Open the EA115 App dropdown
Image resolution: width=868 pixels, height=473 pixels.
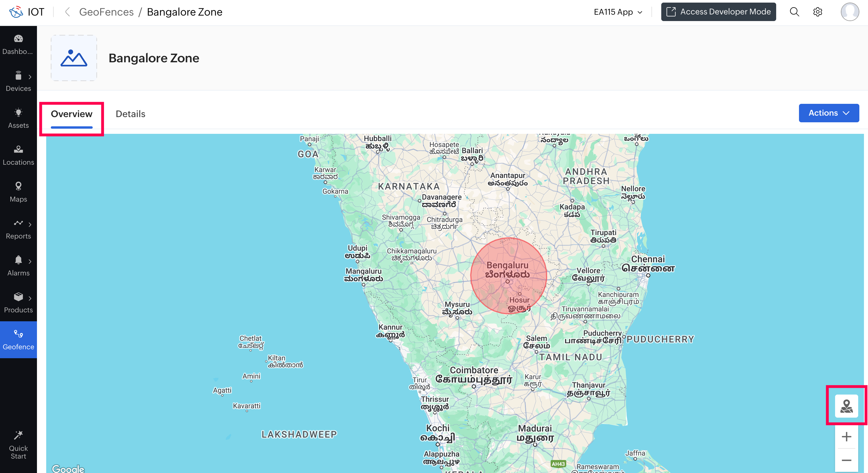tap(618, 12)
